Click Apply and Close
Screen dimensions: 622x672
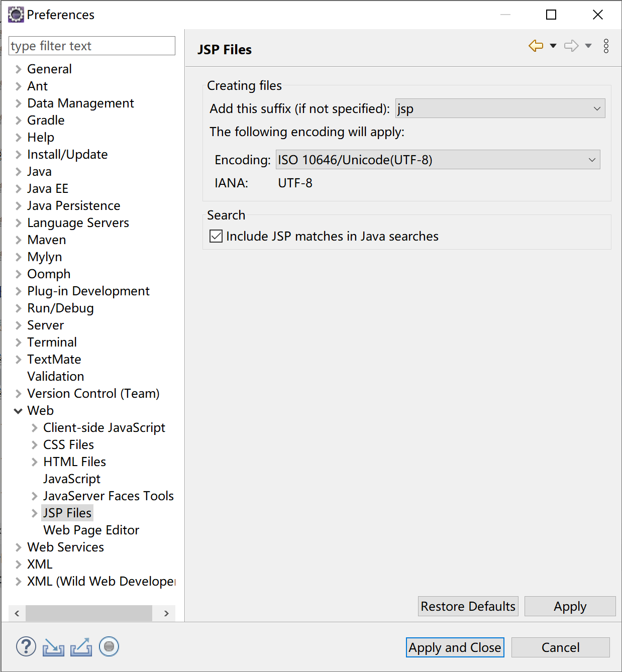[x=455, y=647]
